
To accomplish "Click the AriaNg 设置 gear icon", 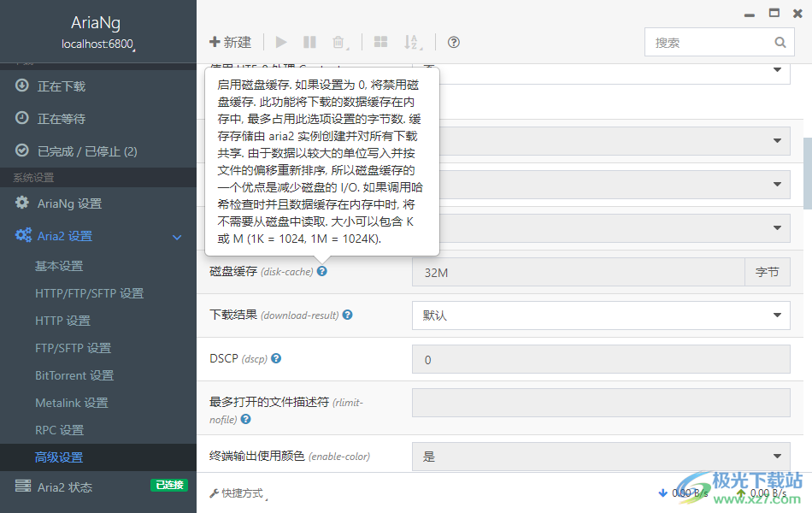I will [x=21, y=202].
